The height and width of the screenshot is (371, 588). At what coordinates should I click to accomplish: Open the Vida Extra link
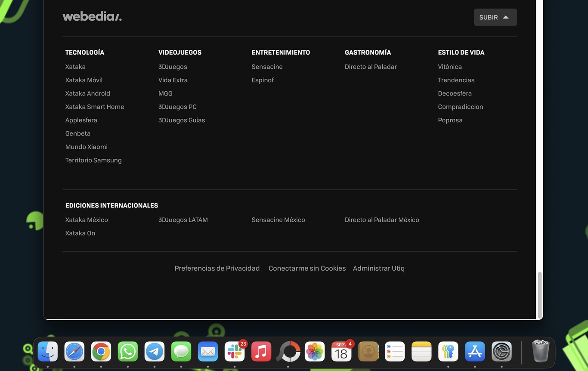[173, 80]
